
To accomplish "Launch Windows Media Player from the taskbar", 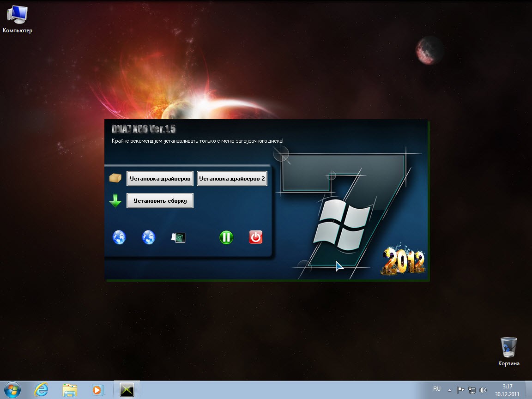I will click(x=97, y=390).
